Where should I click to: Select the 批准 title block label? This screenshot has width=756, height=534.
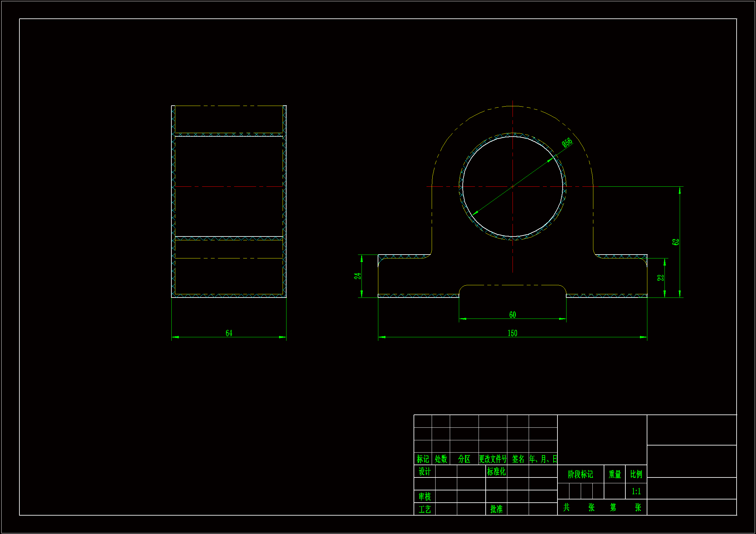pyautogui.click(x=496, y=509)
